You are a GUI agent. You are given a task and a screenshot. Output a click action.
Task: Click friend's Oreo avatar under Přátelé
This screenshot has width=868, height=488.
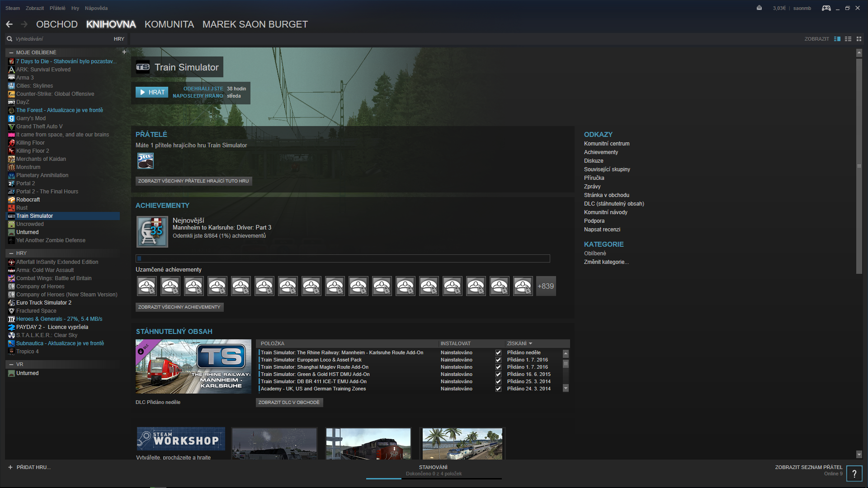point(146,161)
